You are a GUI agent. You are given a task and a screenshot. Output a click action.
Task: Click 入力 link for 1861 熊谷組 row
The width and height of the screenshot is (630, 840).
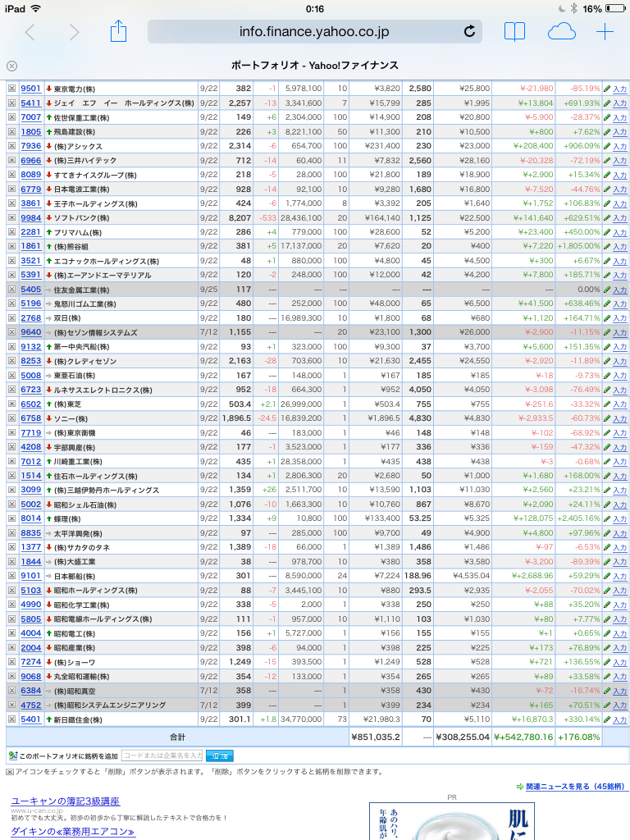pos(620,246)
